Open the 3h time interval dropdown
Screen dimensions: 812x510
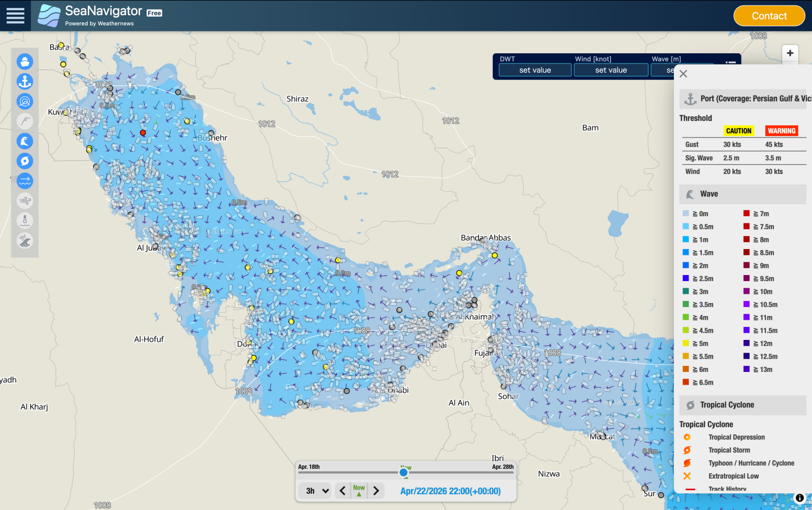pos(317,491)
